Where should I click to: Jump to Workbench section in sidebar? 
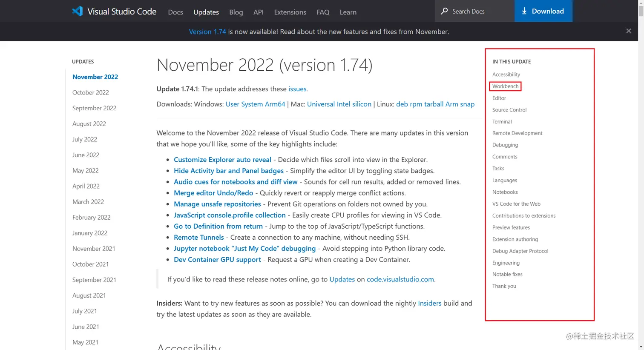tap(505, 86)
